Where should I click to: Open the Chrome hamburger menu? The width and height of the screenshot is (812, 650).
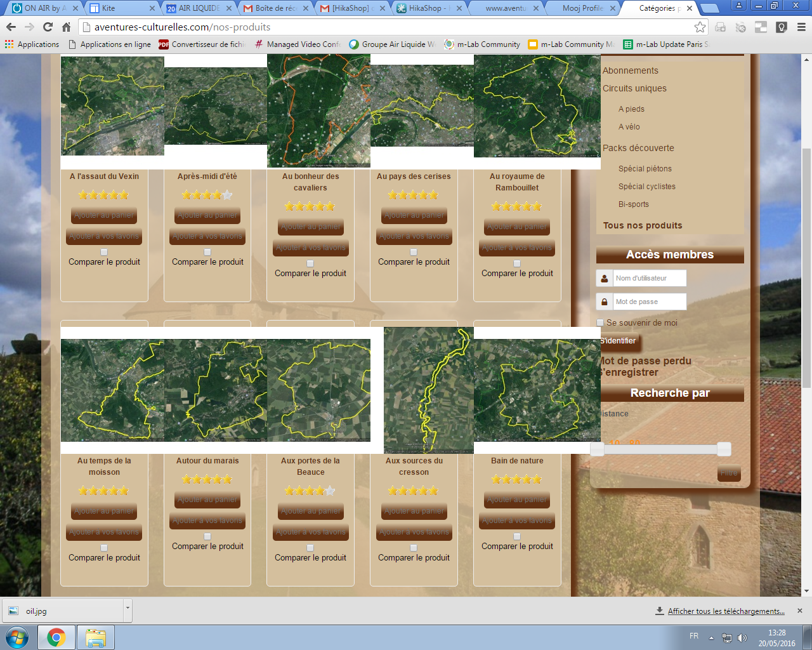coord(801,27)
